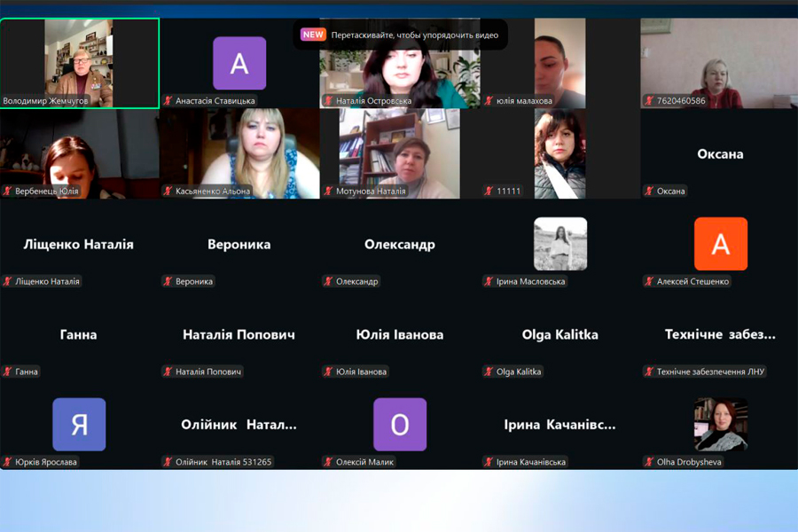Click muted mic icon next to юлія малахова

click(x=489, y=101)
